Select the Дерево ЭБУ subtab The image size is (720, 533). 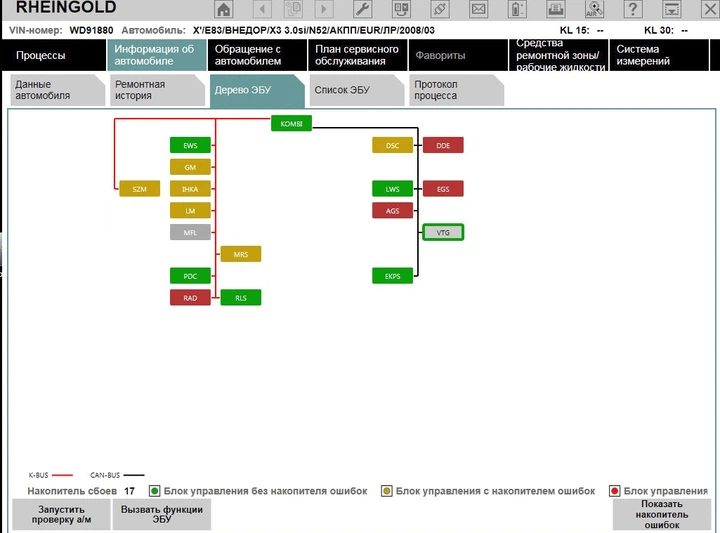[257, 90]
